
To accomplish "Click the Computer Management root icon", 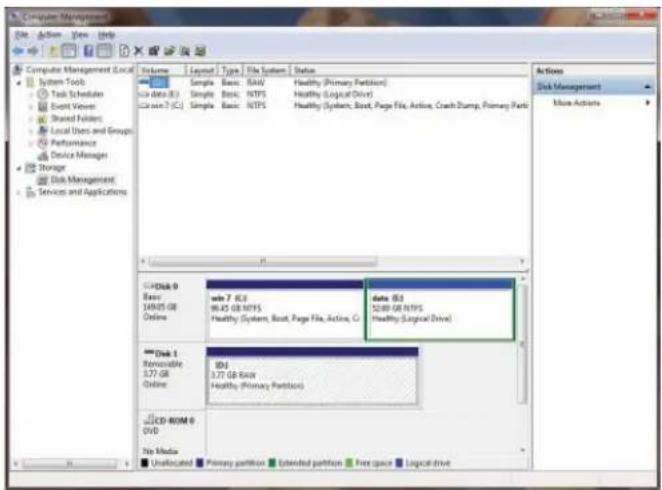I will 18,70.
